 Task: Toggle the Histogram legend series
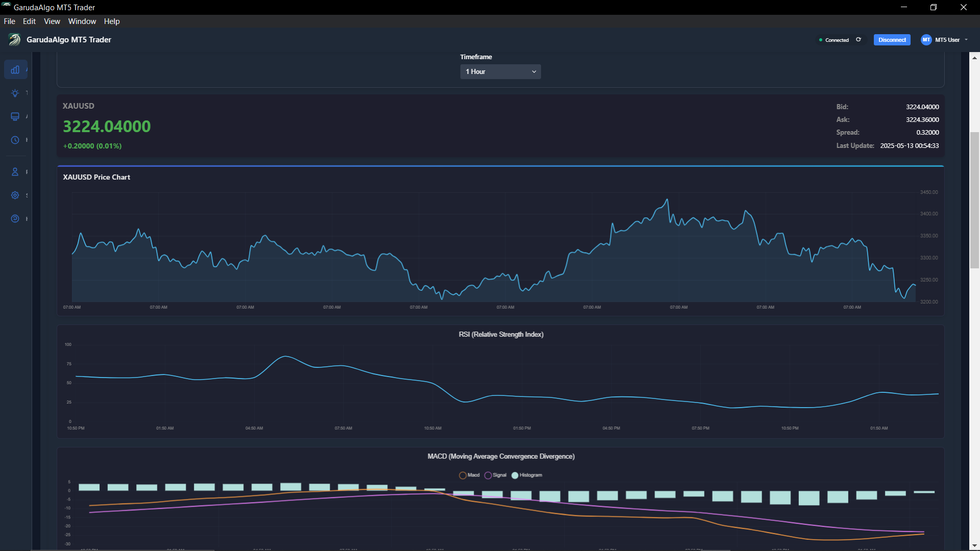[527, 475]
